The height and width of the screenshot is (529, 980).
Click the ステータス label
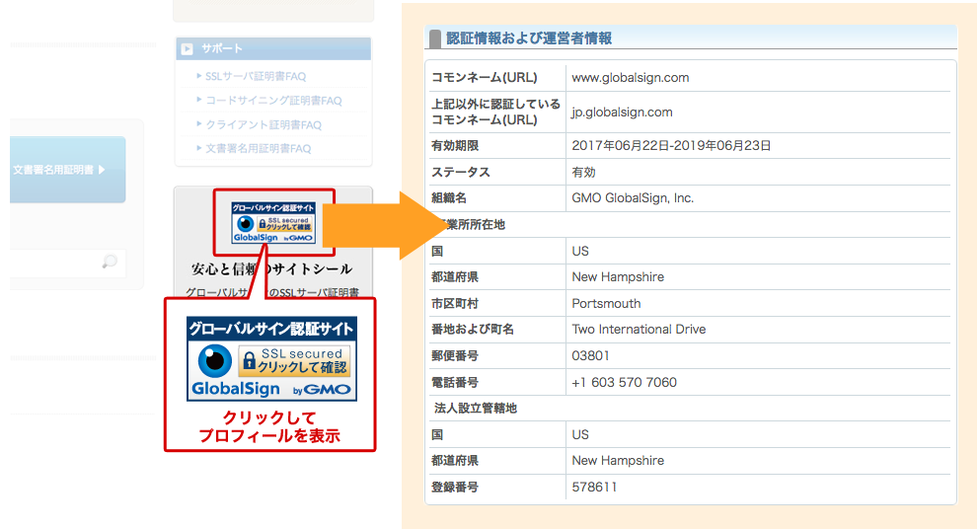click(x=461, y=172)
